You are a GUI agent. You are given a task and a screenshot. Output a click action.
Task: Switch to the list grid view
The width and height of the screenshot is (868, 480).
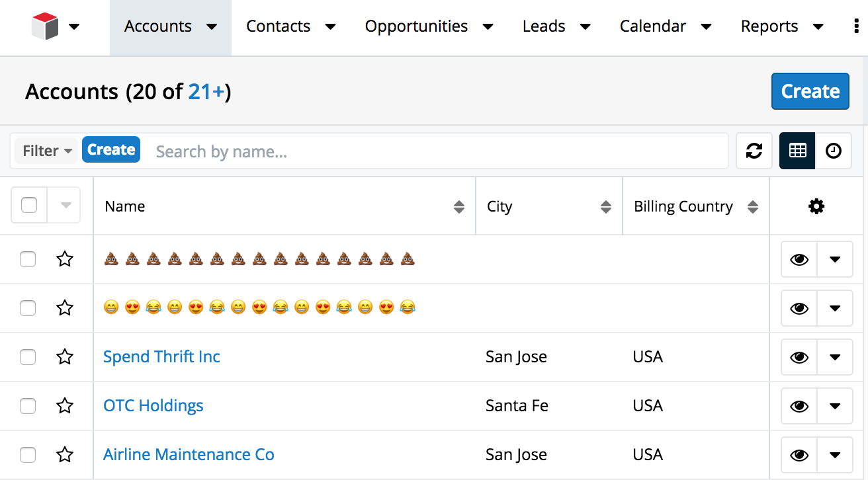(x=797, y=151)
